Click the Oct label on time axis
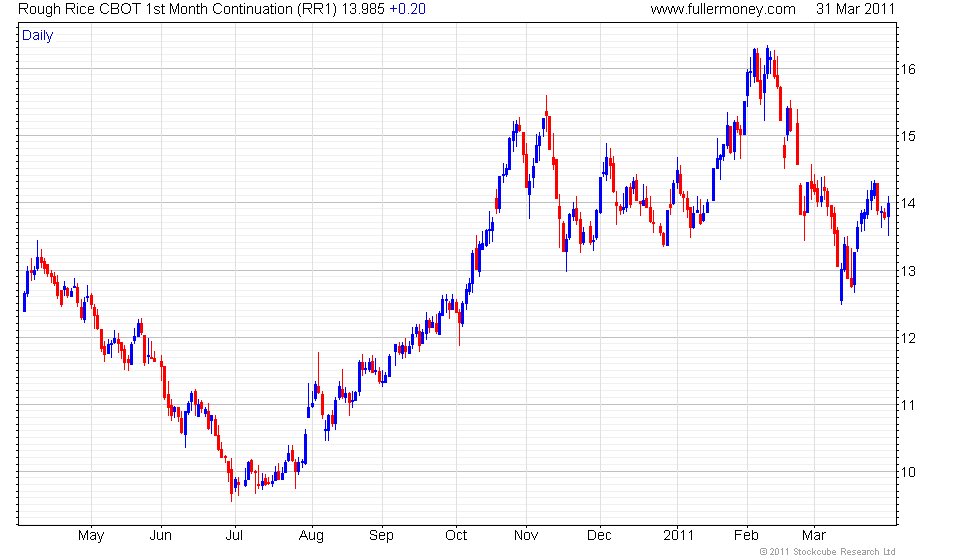980x560 pixels. point(456,536)
